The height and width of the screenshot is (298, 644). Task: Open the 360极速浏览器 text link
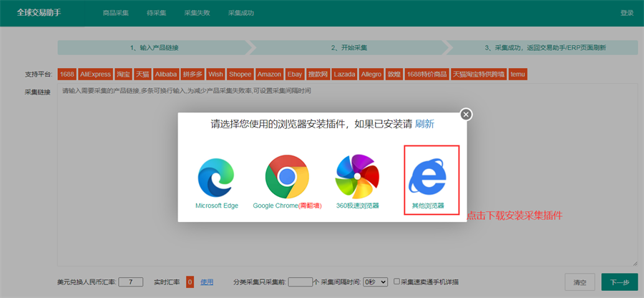[x=357, y=206]
